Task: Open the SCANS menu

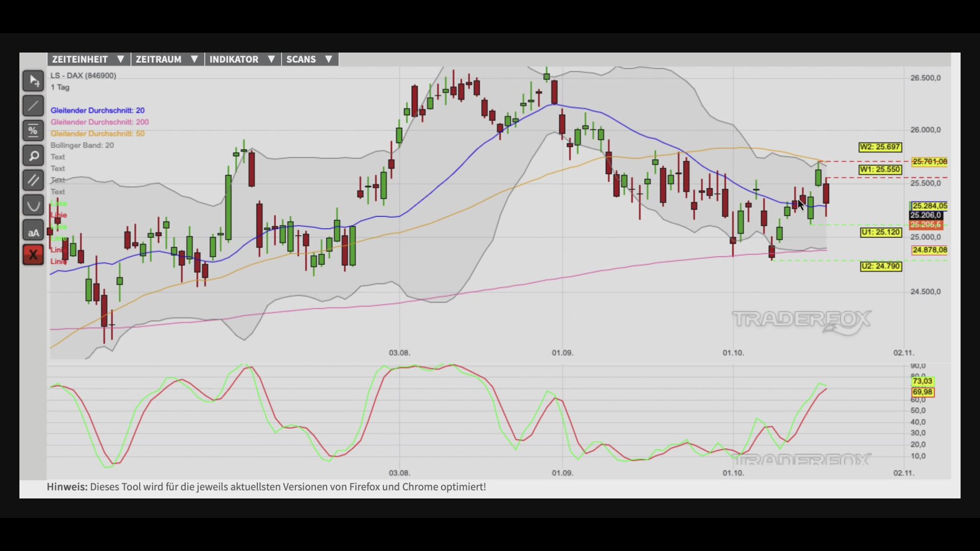Action: [x=310, y=59]
